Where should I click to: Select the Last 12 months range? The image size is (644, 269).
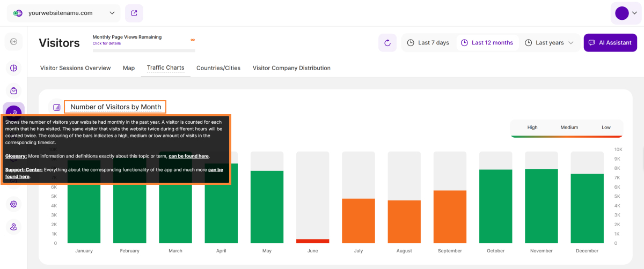(487, 43)
